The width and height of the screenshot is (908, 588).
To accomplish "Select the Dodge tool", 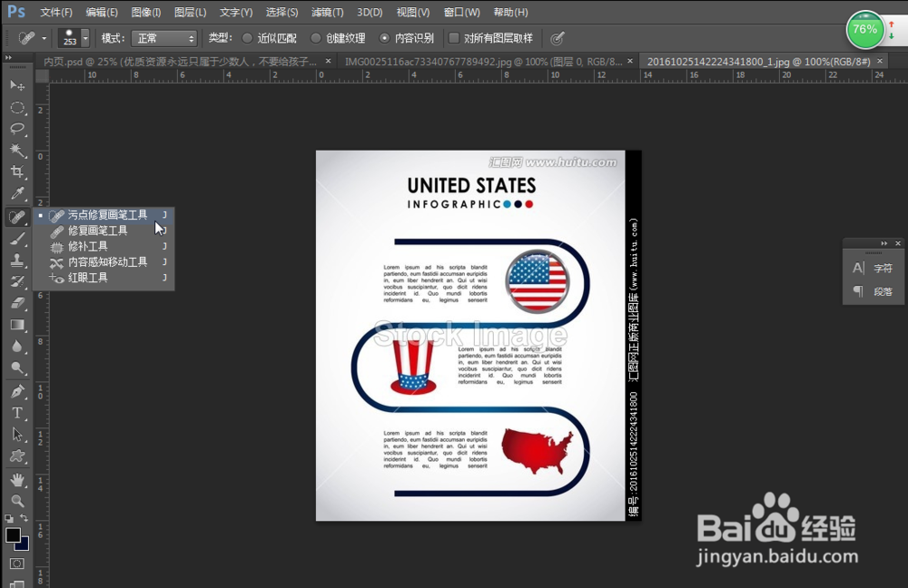I will 17,367.
